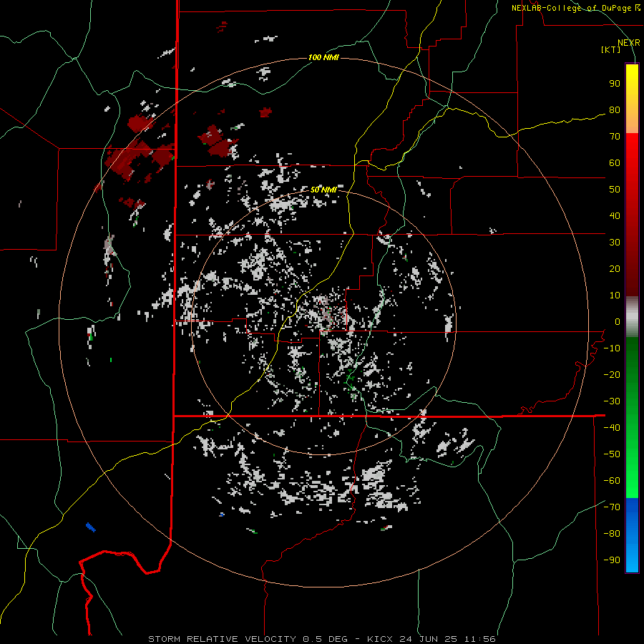Click the -90 scale tick label

612,560
